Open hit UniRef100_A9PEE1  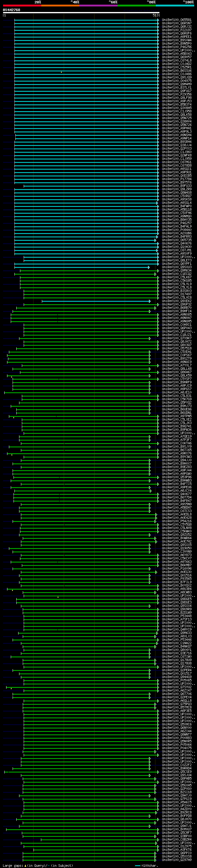point(177,37)
